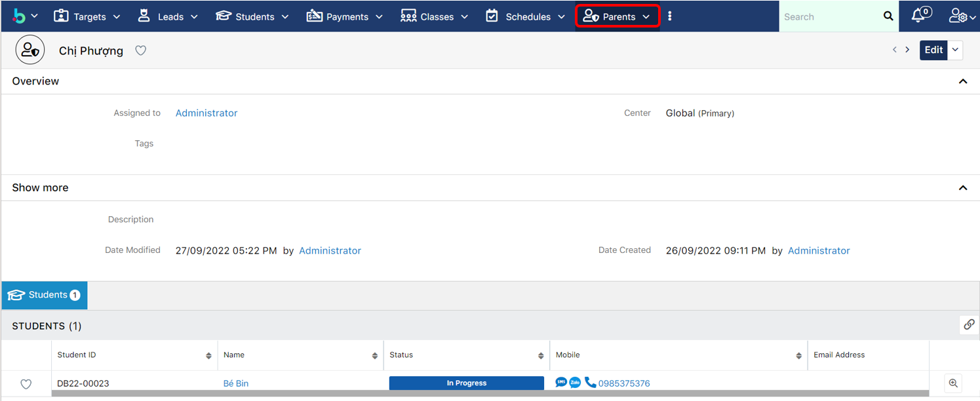The image size is (980, 401).
Task: Open the Payments menu
Action: click(x=346, y=16)
